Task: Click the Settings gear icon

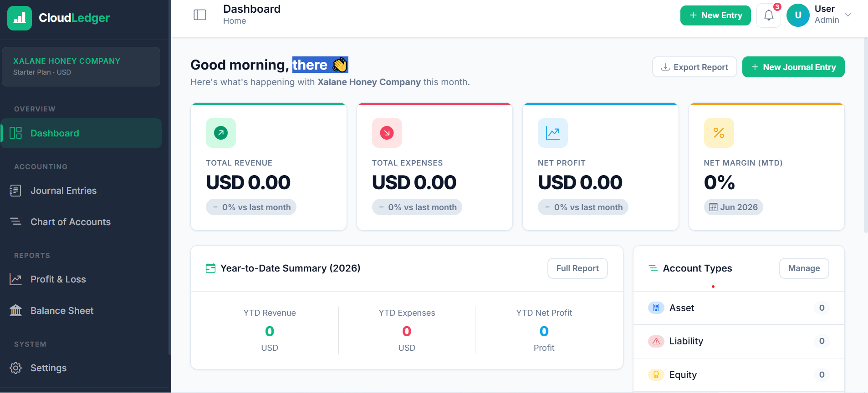Action: point(16,368)
